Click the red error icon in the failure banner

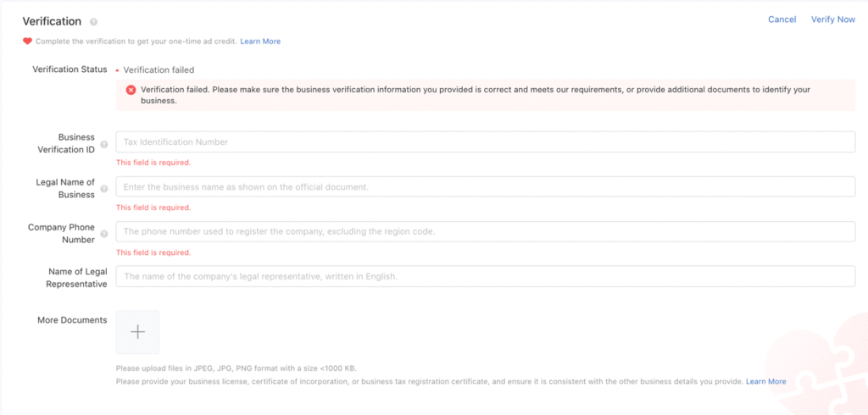(x=131, y=90)
